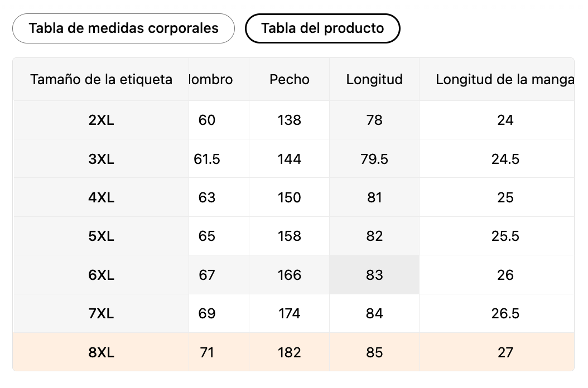
Task: Click the shoulder value 61.5 for 3XL
Action: click(207, 159)
